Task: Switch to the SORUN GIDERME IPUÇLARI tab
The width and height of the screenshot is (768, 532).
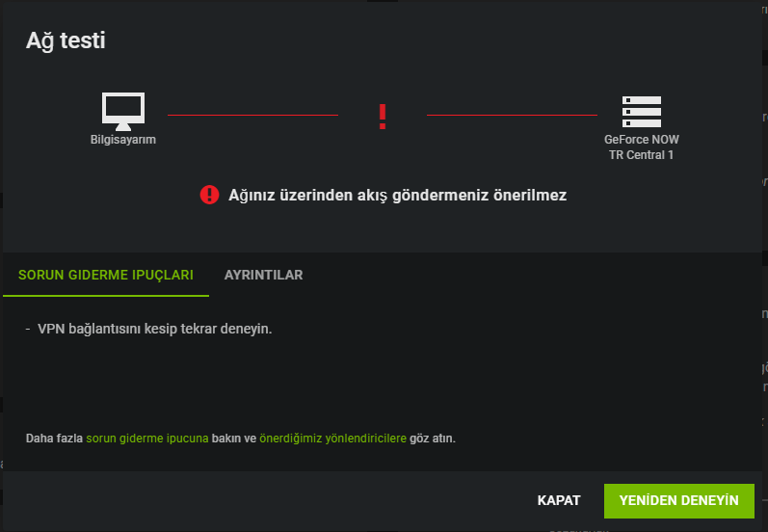Action: point(106,275)
